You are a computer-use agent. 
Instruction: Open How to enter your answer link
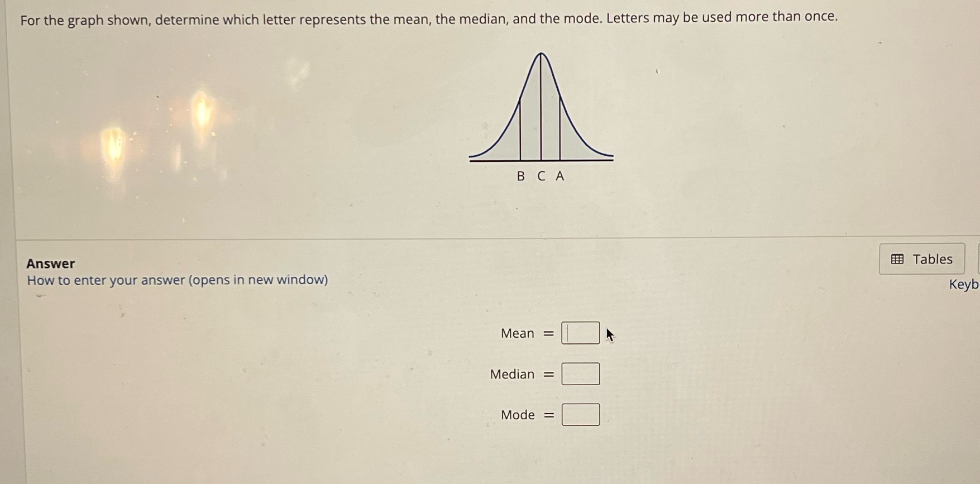[x=178, y=280]
